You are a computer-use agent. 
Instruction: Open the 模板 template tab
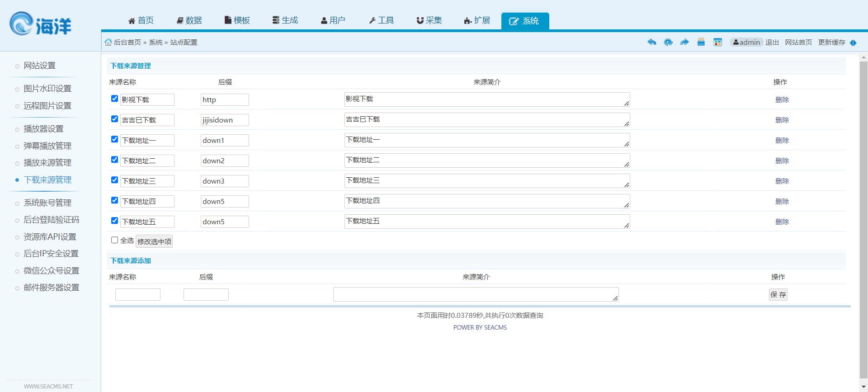(237, 20)
